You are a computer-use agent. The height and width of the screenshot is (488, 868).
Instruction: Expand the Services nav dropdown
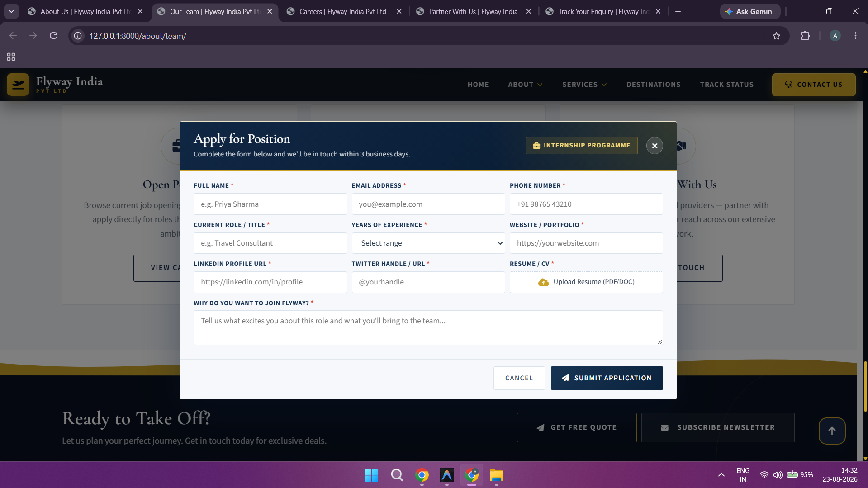point(584,85)
